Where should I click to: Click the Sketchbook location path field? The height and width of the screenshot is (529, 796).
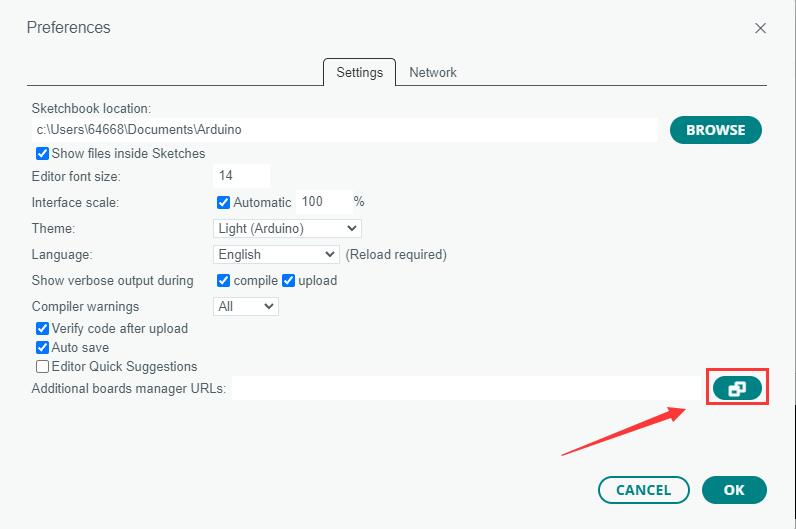(x=344, y=130)
